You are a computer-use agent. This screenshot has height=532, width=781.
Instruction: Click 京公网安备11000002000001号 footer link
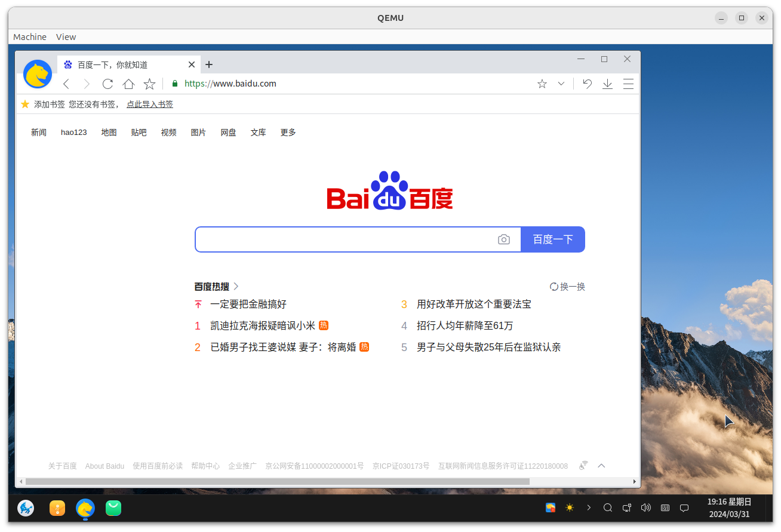[315, 466]
